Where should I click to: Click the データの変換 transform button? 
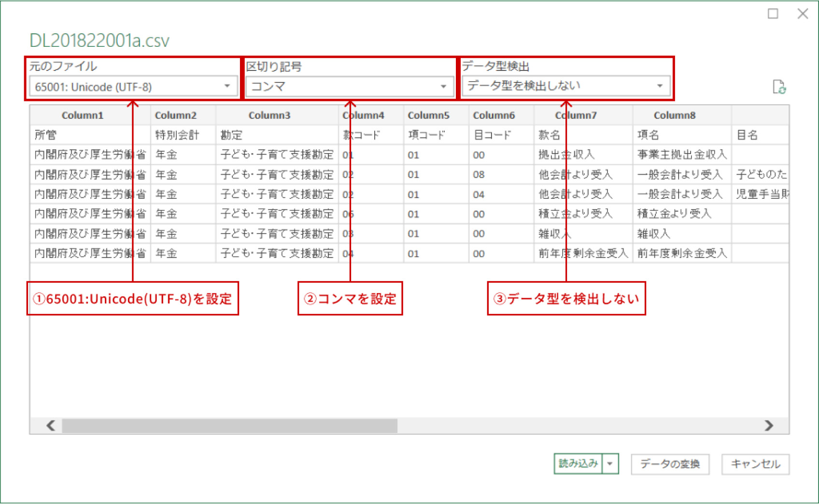(x=670, y=464)
